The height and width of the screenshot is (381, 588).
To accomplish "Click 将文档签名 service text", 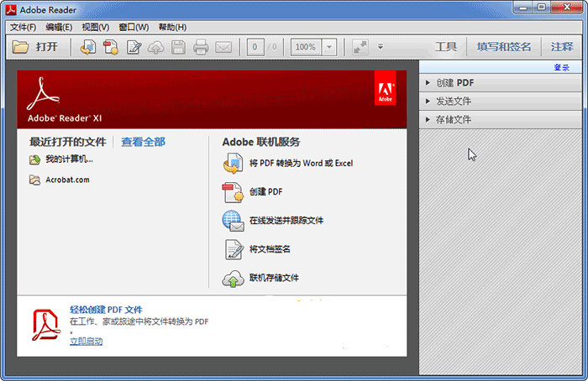I will 270,249.
